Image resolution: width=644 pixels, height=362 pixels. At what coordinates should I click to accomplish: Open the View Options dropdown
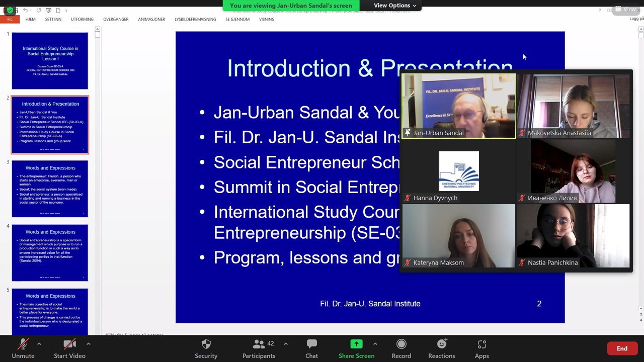[x=394, y=6]
